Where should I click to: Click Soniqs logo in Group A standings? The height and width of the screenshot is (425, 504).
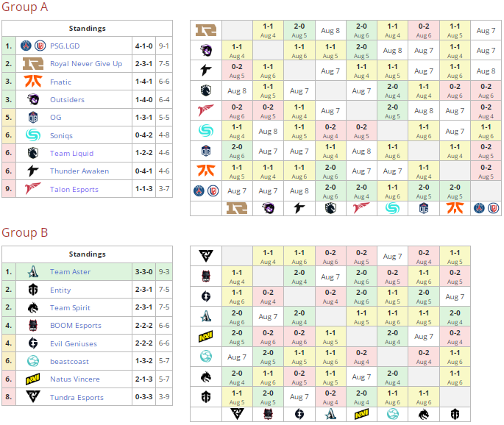point(32,135)
